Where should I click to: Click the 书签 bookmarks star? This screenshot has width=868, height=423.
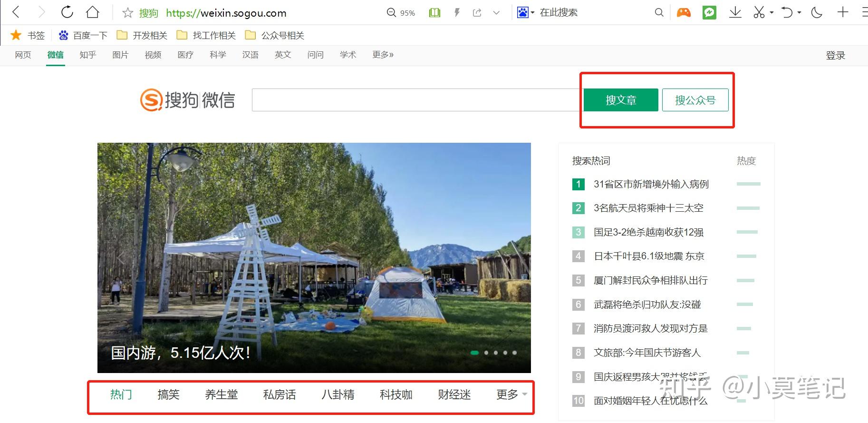[x=16, y=35]
